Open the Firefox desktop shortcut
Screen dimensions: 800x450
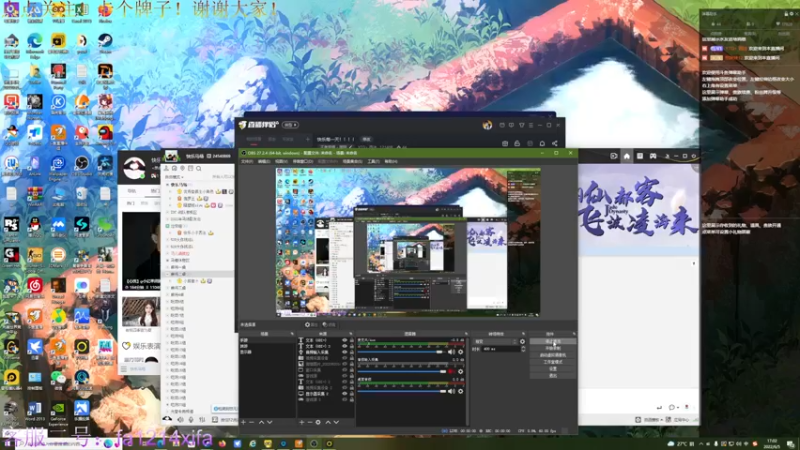pos(105,12)
